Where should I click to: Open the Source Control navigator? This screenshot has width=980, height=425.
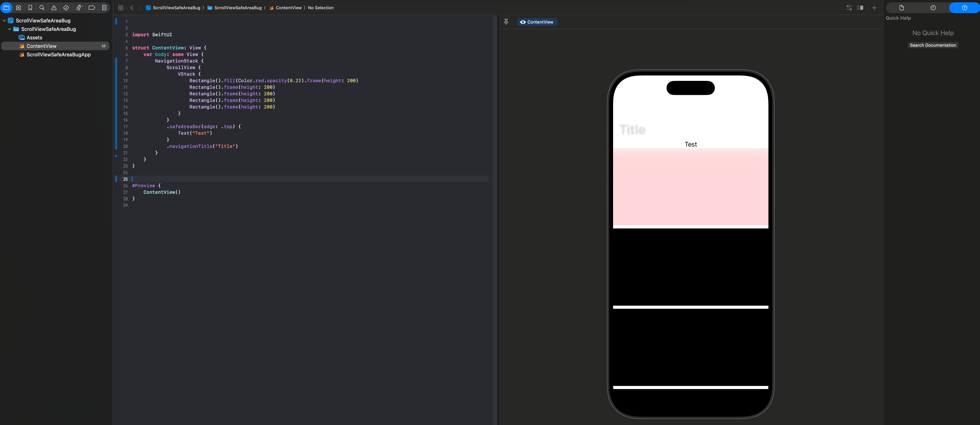click(x=18, y=8)
